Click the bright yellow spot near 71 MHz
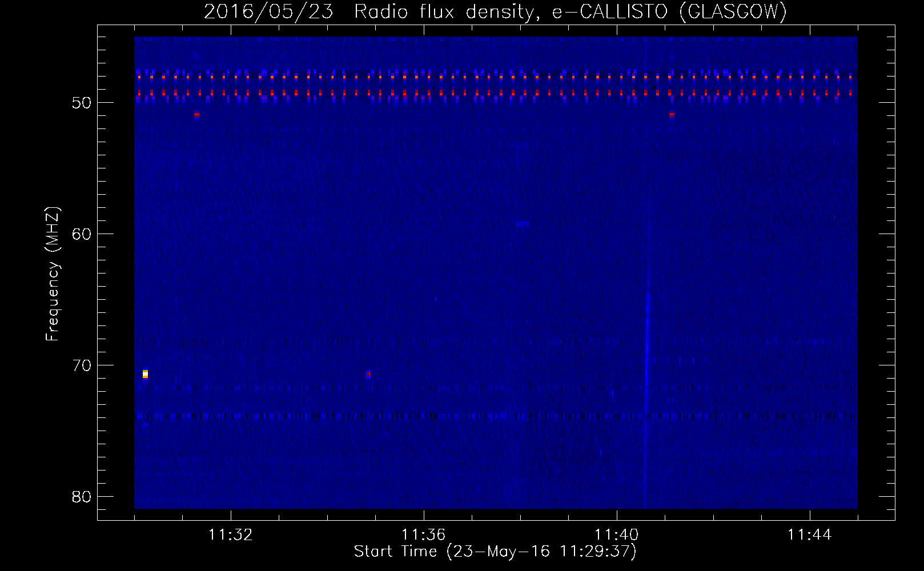Screen dimensions: 924x571 coord(145,374)
